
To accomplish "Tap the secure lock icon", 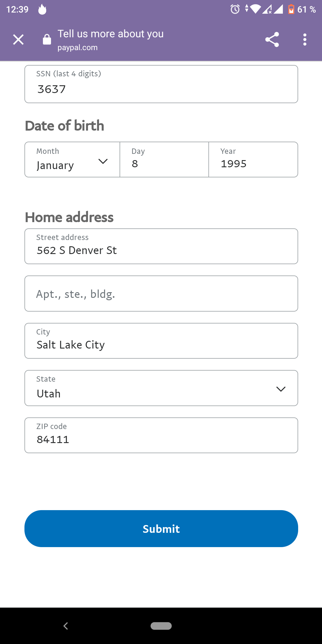I will (x=47, y=39).
